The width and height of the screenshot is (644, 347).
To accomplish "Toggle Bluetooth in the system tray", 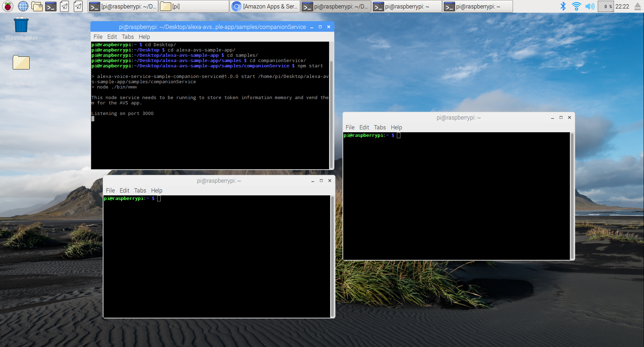I will (x=563, y=6).
